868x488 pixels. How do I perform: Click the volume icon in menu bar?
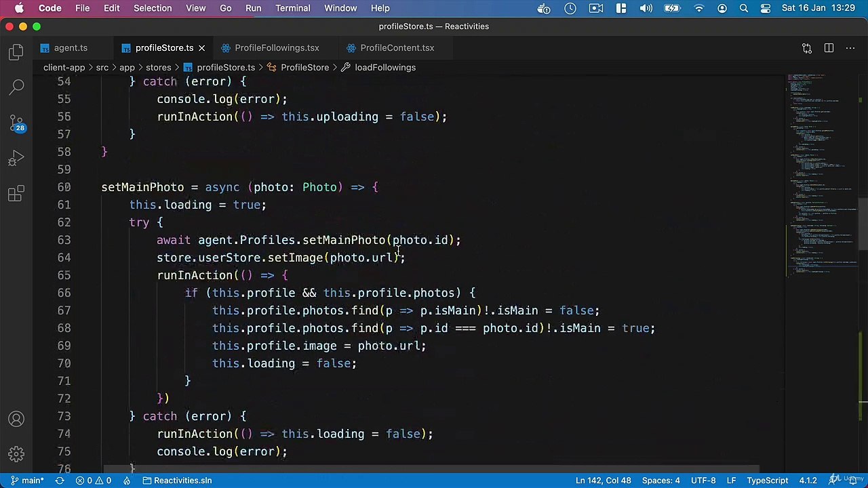click(x=646, y=8)
